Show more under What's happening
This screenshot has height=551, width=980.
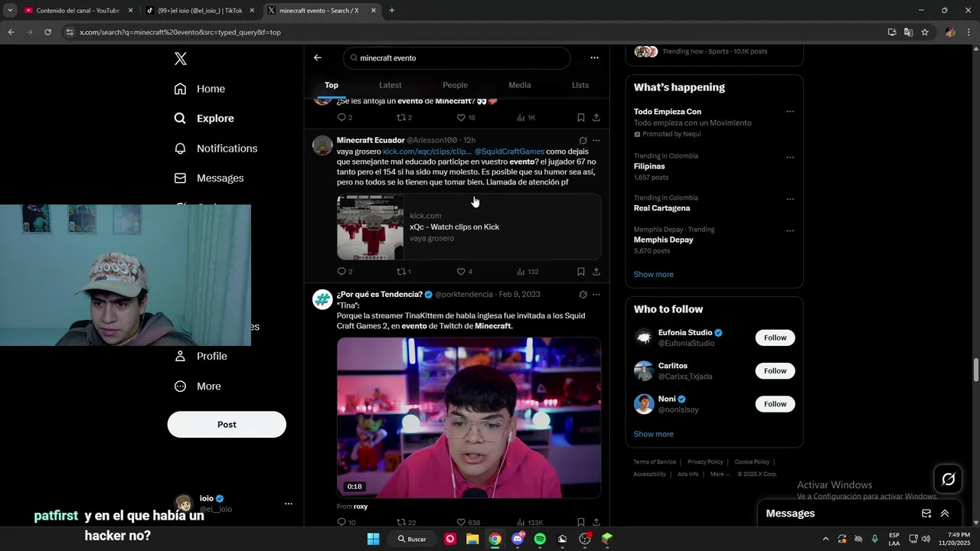[x=654, y=275]
